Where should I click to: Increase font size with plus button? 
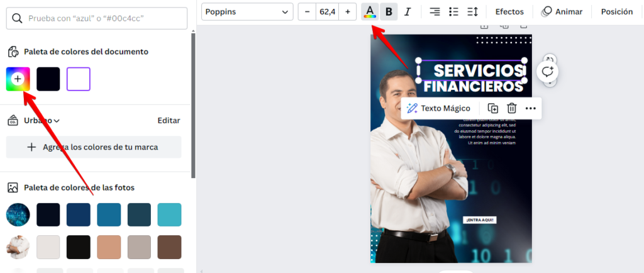pyautogui.click(x=347, y=12)
